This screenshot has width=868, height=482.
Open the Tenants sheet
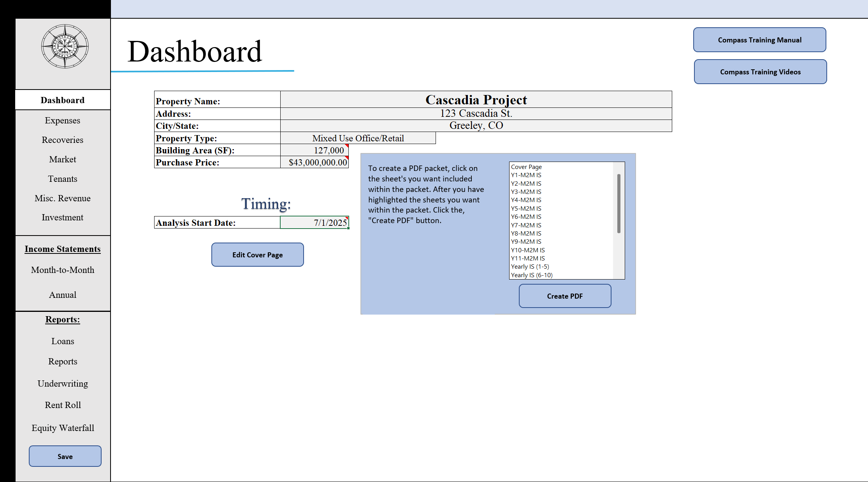(62, 179)
